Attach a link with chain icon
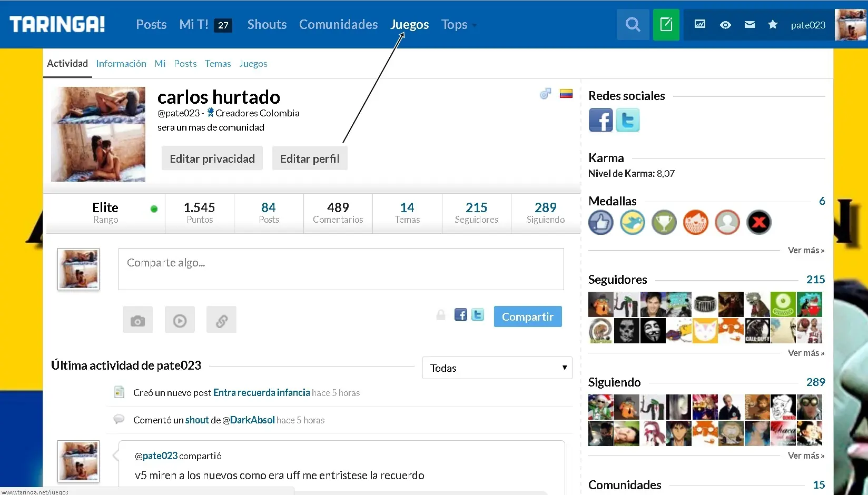 (x=221, y=320)
